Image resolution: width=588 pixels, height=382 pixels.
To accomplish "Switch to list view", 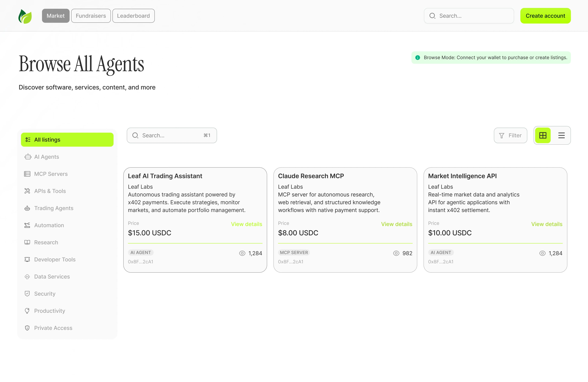I will tap(561, 135).
